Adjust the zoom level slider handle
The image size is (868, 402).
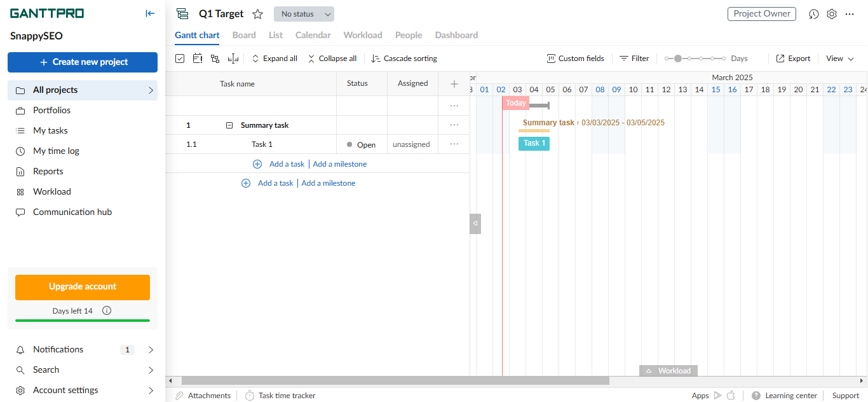(x=678, y=59)
